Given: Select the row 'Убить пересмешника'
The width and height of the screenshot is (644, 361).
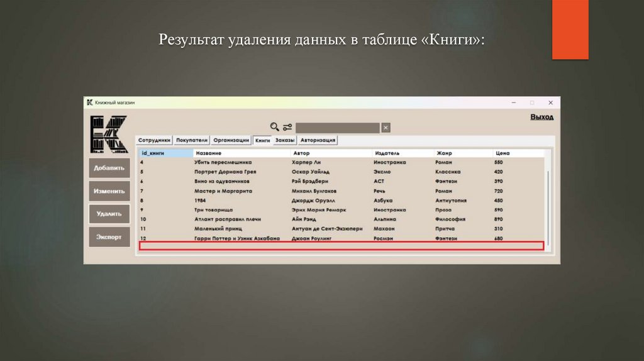Looking at the screenshot, I should pyautogui.click(x=341, y=162).
